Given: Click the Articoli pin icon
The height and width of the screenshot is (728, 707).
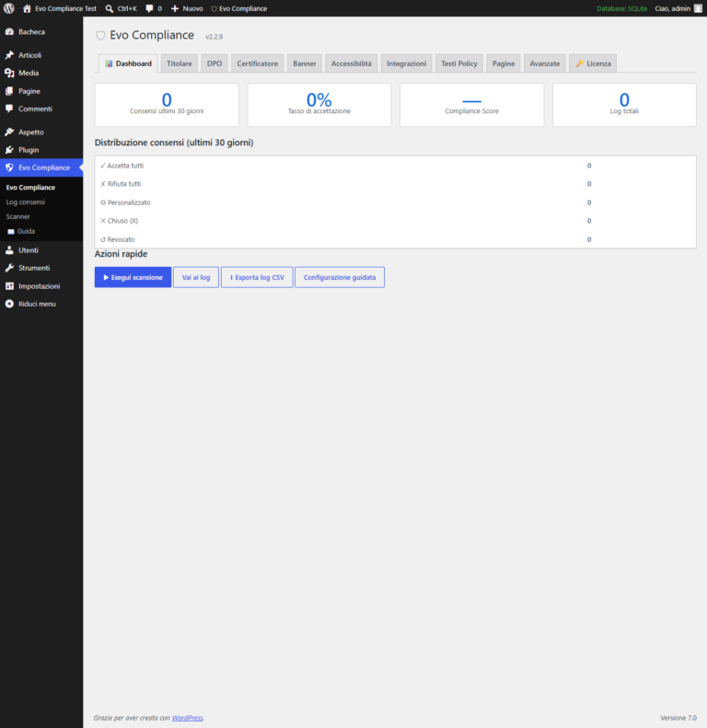Looking at the screenshot, I should (x=9, y=55).
